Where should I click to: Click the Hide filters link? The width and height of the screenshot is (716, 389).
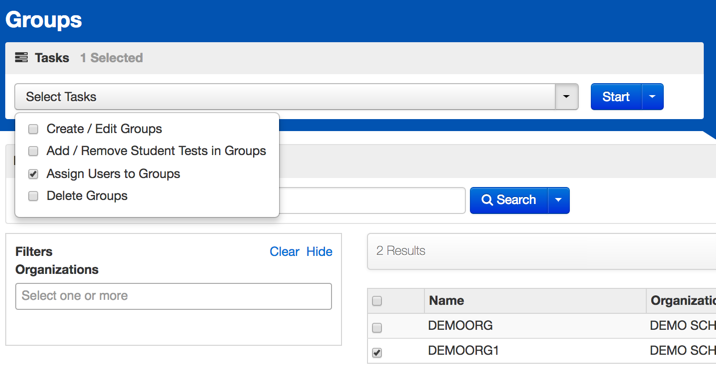click(x=319, y=252)
